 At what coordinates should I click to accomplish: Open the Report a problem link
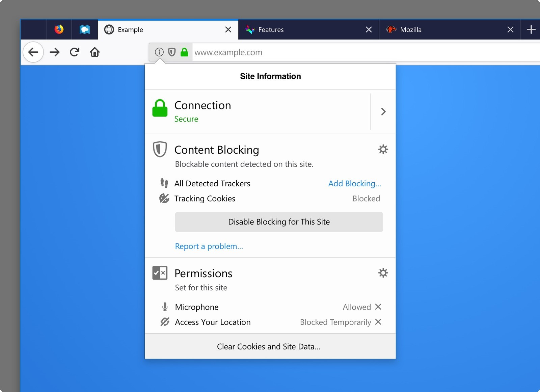209,246
